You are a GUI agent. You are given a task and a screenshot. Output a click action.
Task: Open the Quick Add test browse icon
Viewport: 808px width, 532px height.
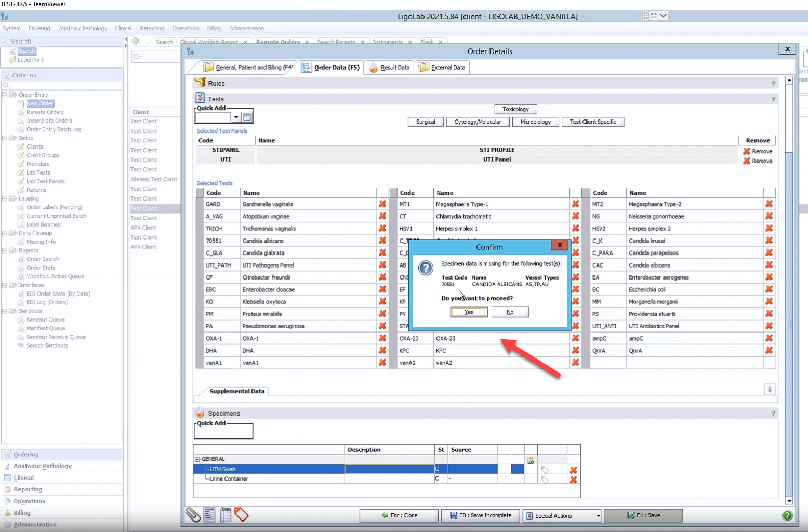point(247,117)
